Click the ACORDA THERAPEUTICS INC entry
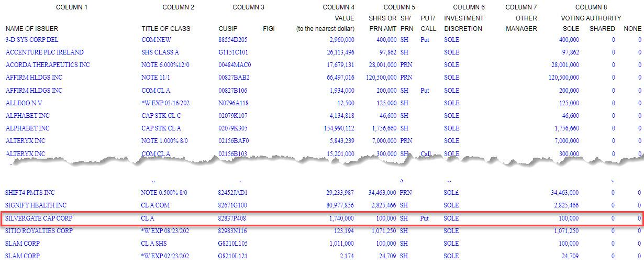644x264 pixels. (48, 65)
